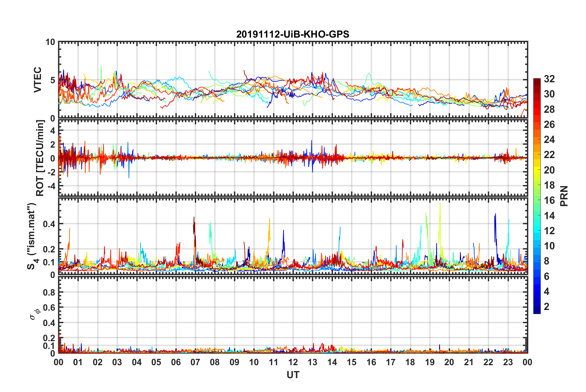Click colorbar tick label "32"

pos(549,79)
